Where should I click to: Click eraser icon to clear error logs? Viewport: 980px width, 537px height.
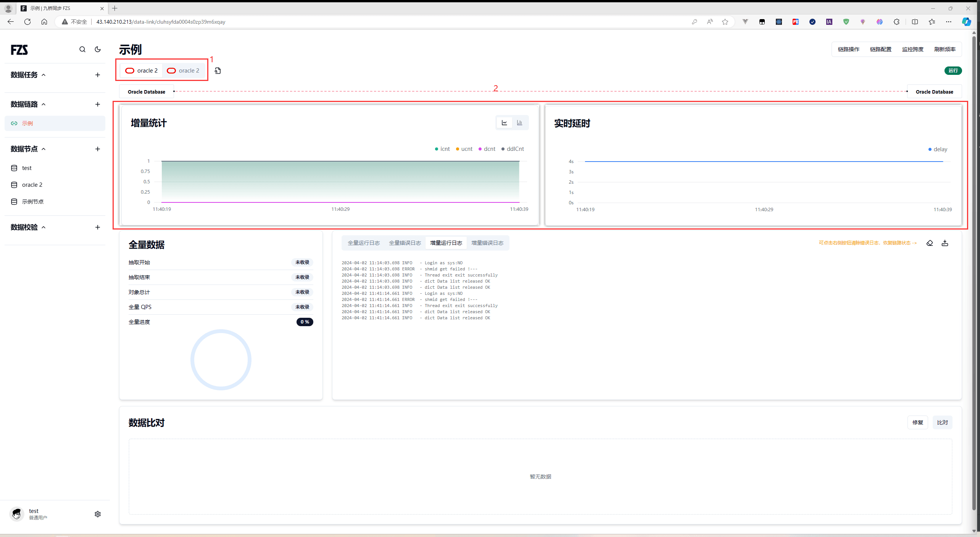coord(930,243)
